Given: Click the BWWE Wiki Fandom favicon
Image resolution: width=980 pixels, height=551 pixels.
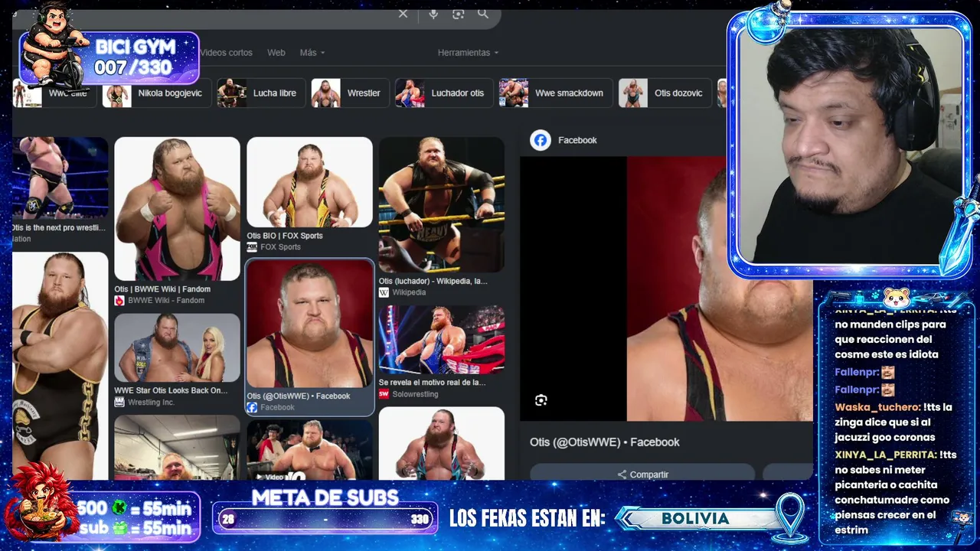Looking at the screenshot, I should coord(119,301).
